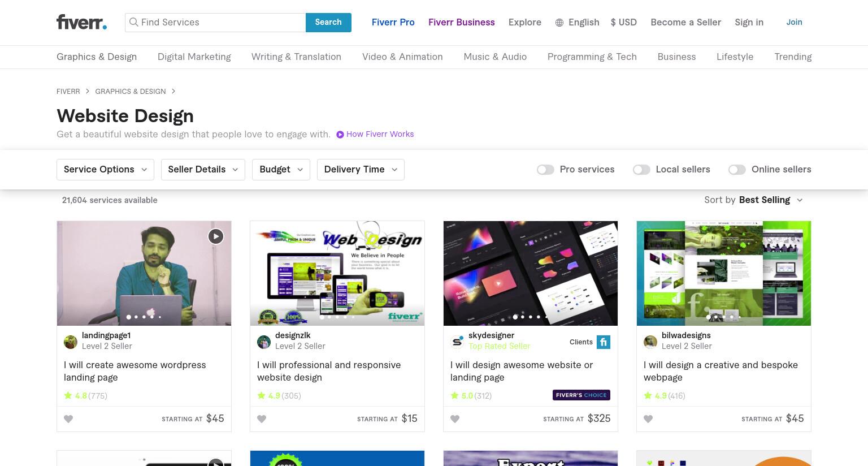
Task: Click the $325 starting price
Action: tap(599, 418)
